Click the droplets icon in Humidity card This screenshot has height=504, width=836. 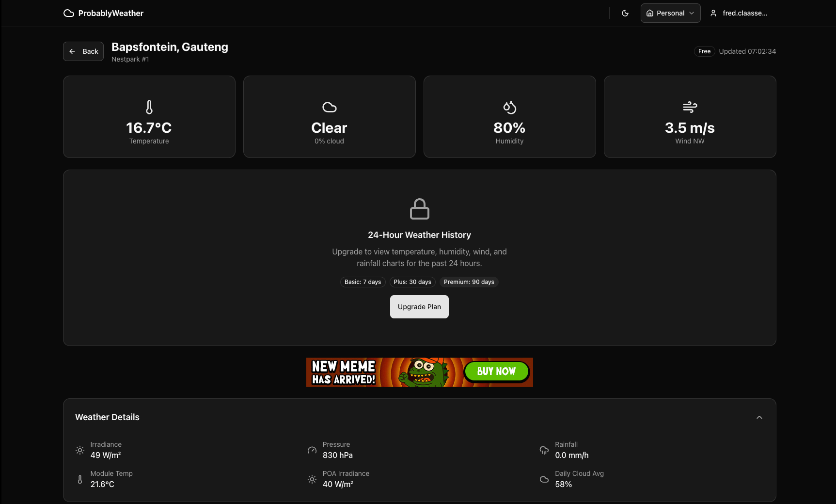click(x=509, y=107)
